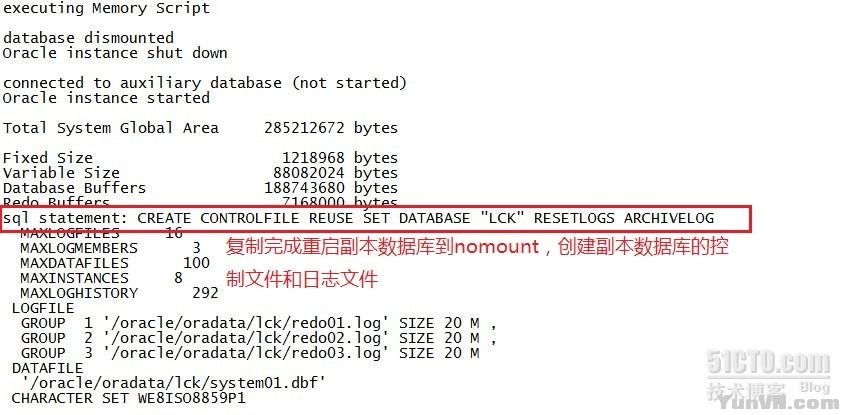Image resolution: width=844 pixels, height=415 pixels.
Task: Click the "executing Memory Script" line
Action: coord(106,8)
